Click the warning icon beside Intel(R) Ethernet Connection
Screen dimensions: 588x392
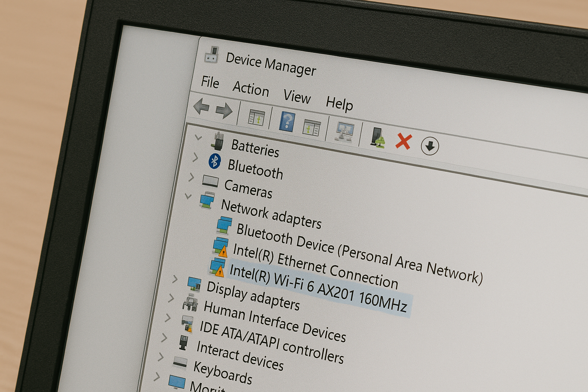click(x=222, y=252)
